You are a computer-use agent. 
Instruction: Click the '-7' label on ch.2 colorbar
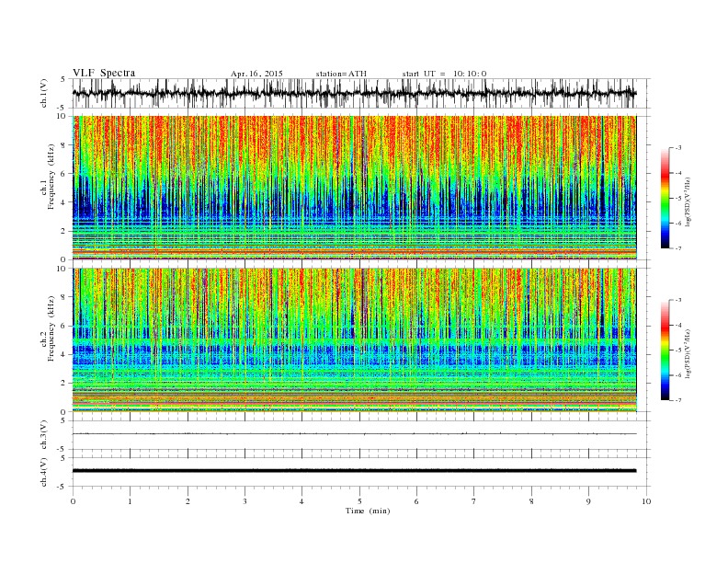tap(678, 400)
